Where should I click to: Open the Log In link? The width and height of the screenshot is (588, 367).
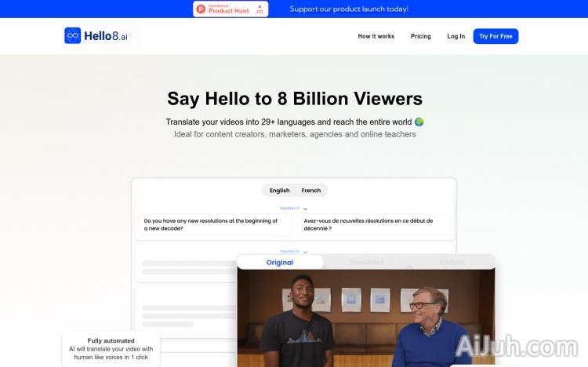tap(456, 36)
